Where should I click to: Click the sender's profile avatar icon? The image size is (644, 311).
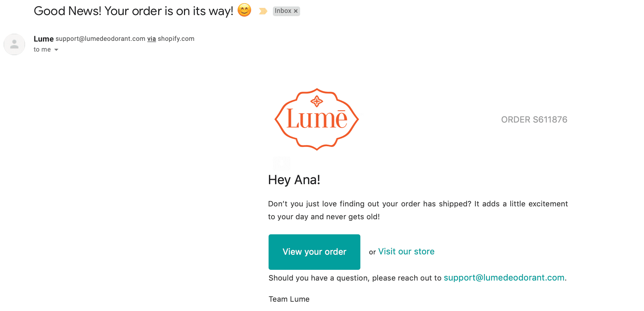click(x=14, y=44)
